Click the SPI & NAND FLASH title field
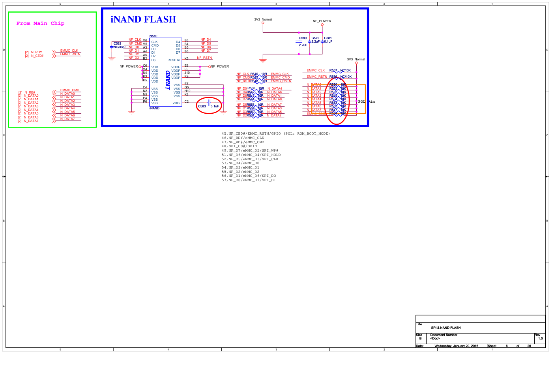 coord(446,328)
